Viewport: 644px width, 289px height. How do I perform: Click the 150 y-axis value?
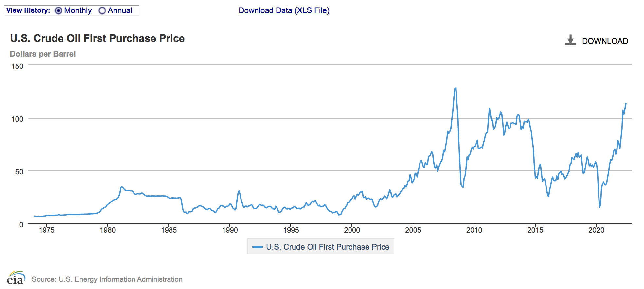pyautogui.click(x=17, y=67)
